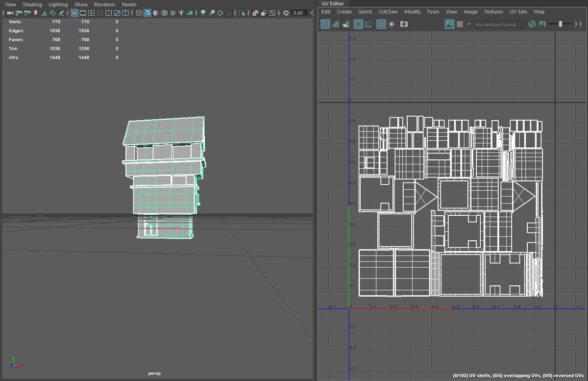Viewport: 588px width, 381px height.
Task: Activate the 2D Pan/Zoom icon
Action: pyautogui.click(x=52, y=13)
